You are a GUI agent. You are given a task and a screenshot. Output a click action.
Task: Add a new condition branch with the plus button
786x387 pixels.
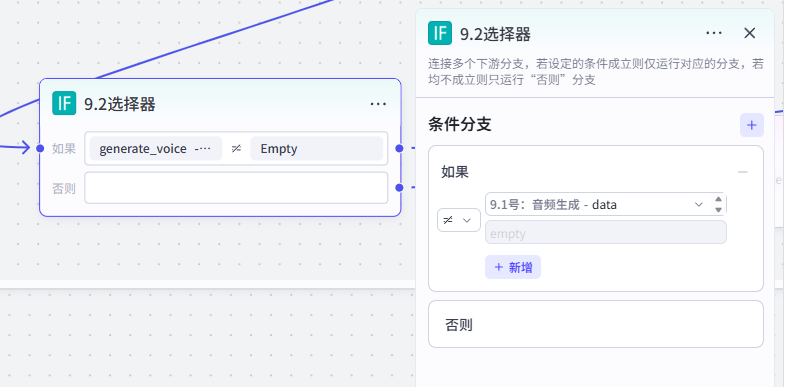click(x=751, y=125)
